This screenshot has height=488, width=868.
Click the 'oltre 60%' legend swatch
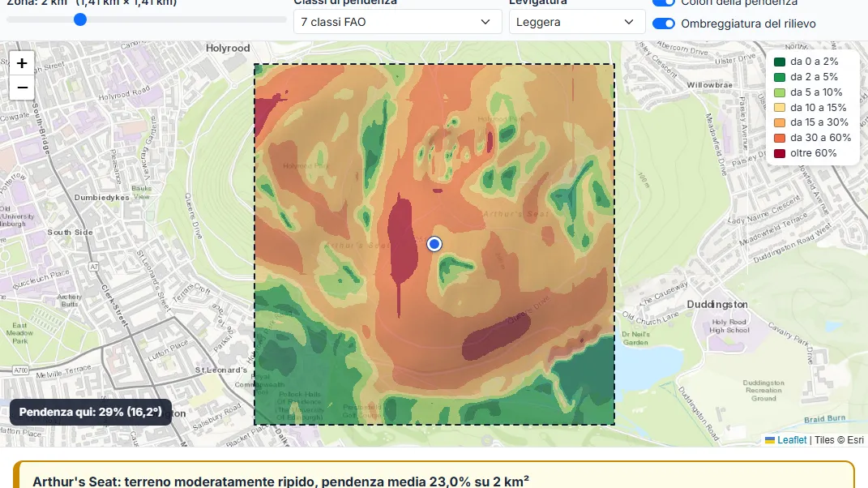[x=780, y=153]
